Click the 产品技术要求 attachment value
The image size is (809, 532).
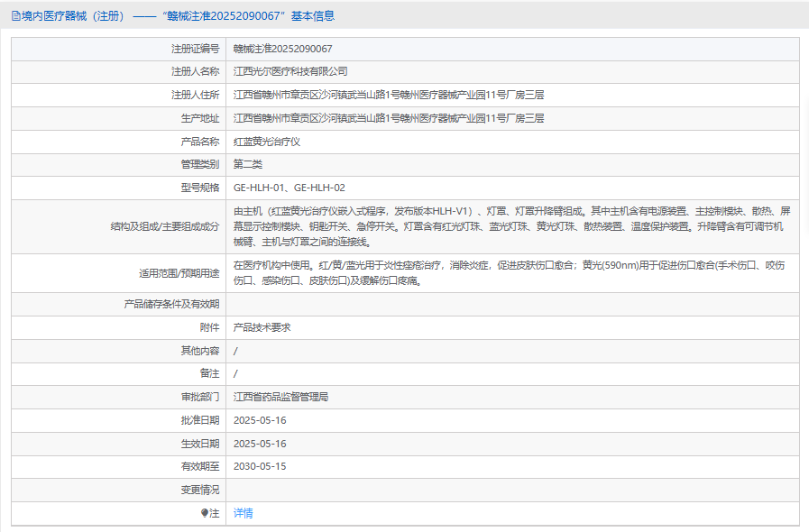pos(262,327)
